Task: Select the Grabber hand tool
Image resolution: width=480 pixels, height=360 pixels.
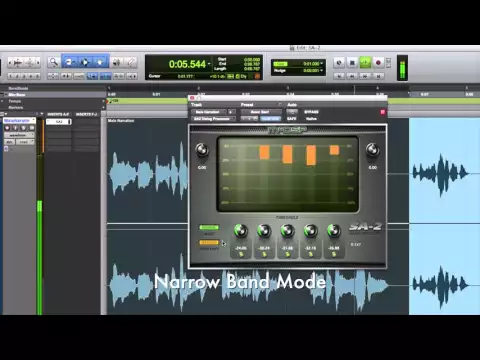Action: (x=100, y=62)
